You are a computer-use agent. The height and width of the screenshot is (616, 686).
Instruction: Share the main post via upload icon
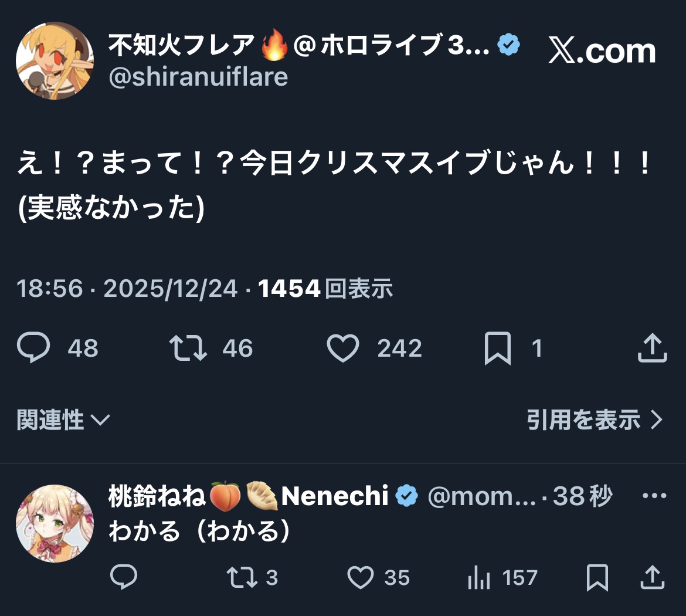tap(652, 348)
